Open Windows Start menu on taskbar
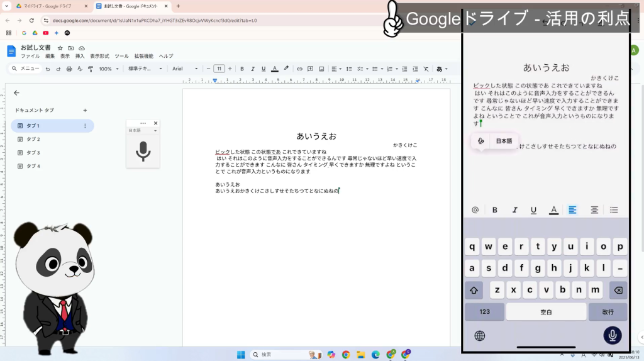644x361 pixels. coord(241,355)
